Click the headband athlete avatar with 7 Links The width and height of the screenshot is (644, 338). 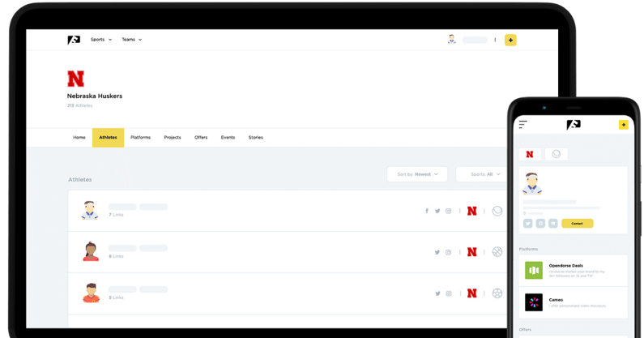coord(90,211)
